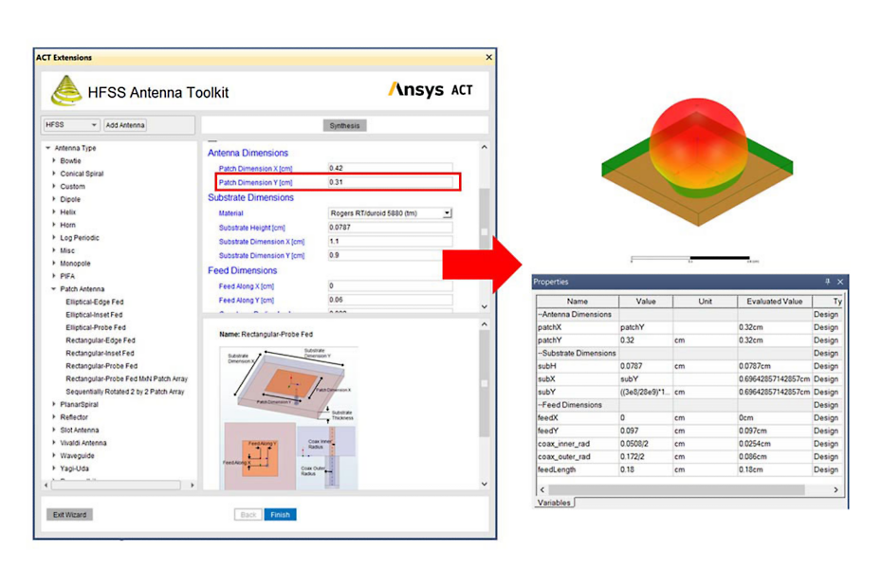Select Rectangular-Edge Fed patch
The image size is (882, 588).
pyautogui.click(x=101, y=340)
